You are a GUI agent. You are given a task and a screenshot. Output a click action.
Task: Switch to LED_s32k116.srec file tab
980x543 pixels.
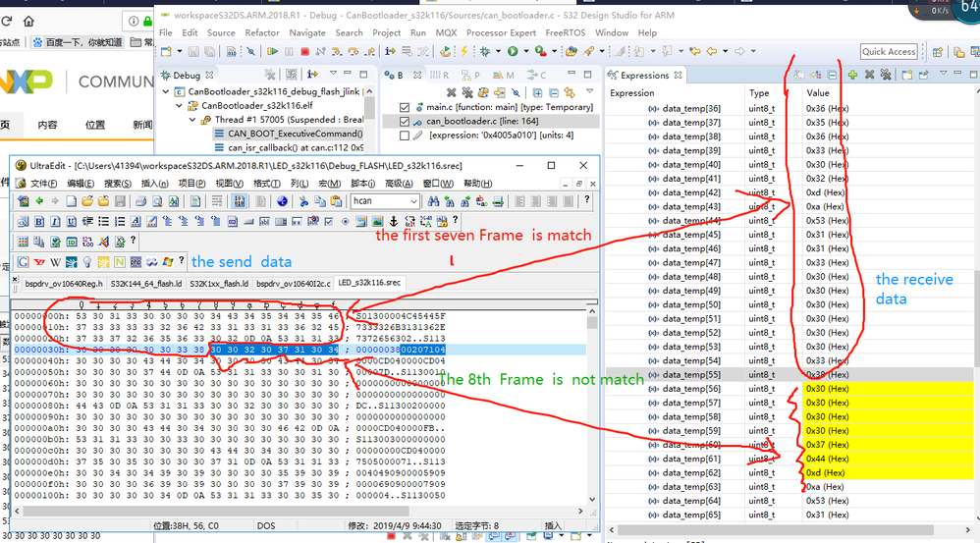click(369, 283)
